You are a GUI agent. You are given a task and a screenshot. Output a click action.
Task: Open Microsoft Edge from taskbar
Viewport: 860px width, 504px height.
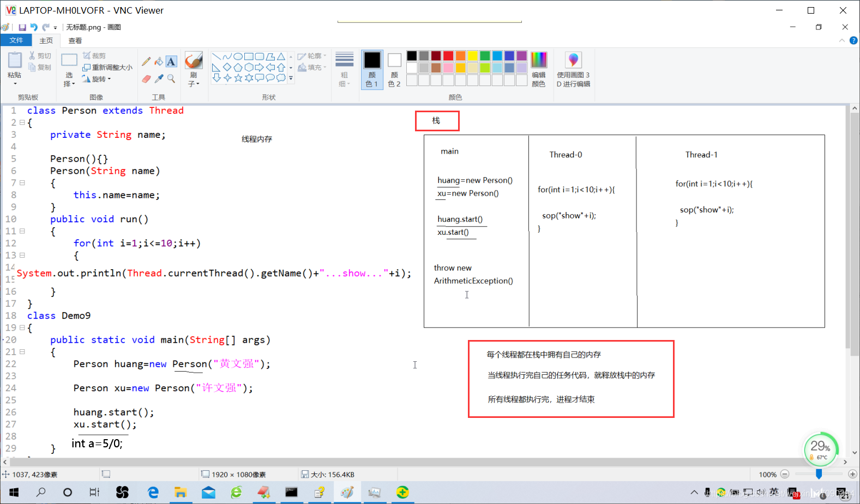(x=153, y=493)
